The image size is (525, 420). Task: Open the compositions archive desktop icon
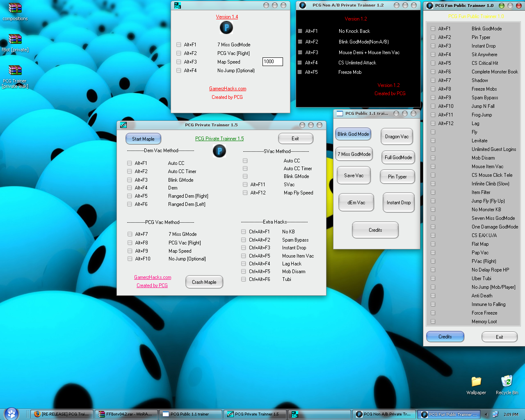coord(15,8)
